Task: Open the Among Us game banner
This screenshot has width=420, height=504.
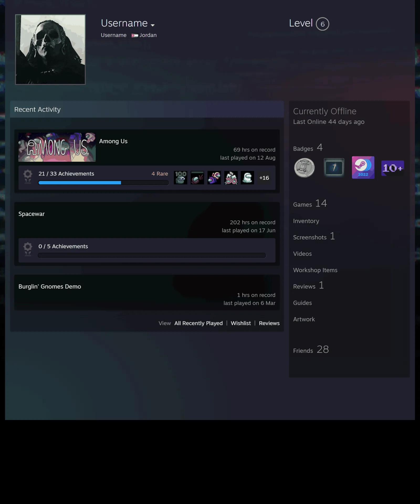Action: coord(57,147)
